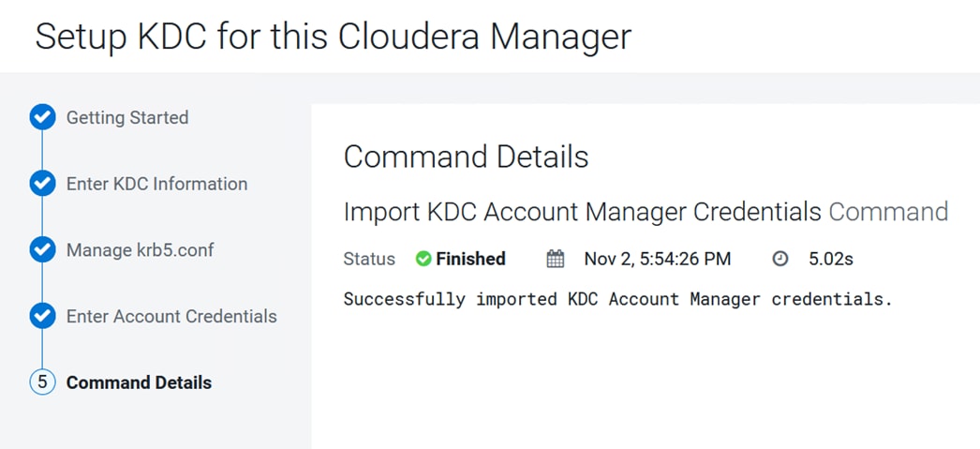This screenshot has width=980, height=449.
Task: Click the Command Details heading
Action: tap(467, 157)
